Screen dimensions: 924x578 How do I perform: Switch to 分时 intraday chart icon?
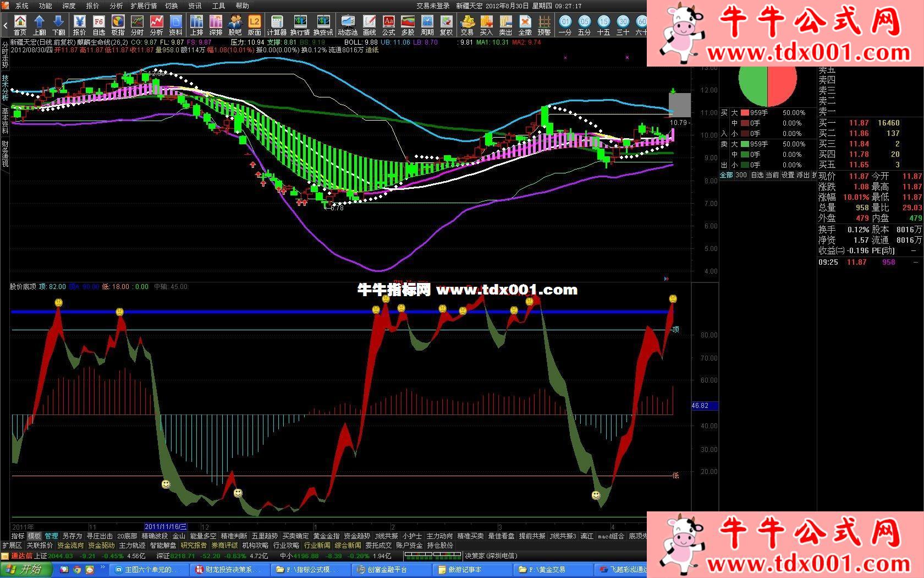click(x=137, y=25)
